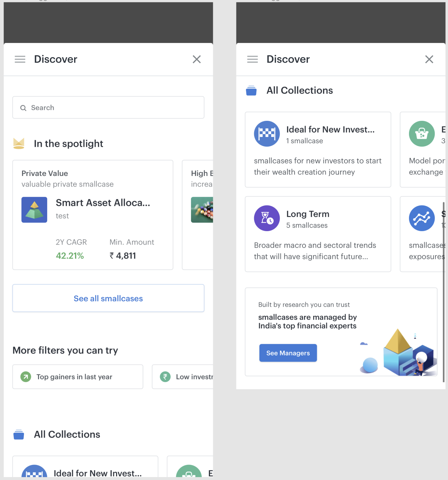Click 'Built by research you can trust' text

click(304, 305)
